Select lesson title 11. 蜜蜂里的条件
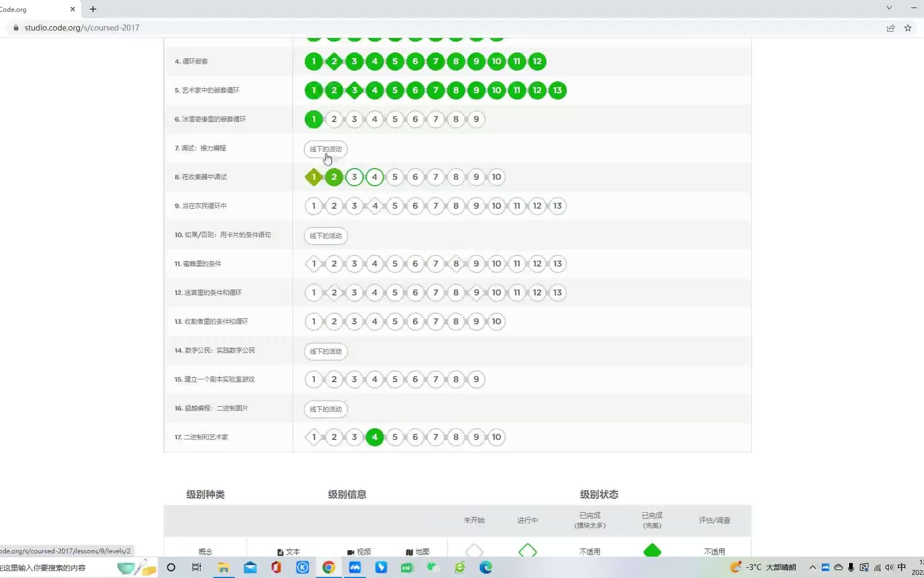Viewport: 924px width, 578px height. [198, 264]
